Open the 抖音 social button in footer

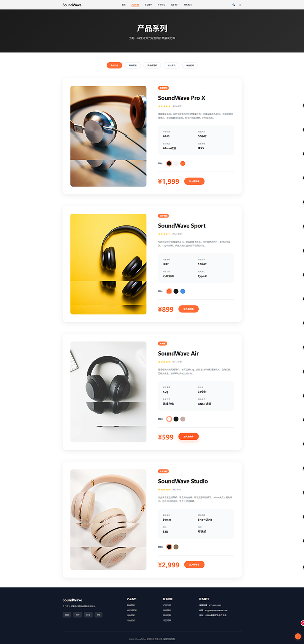click(88, 615)
